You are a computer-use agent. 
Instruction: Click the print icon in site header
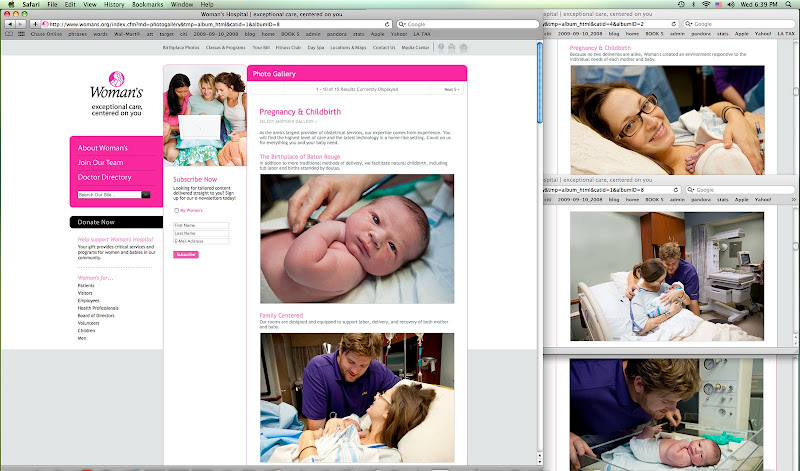[x=452, y=47]
